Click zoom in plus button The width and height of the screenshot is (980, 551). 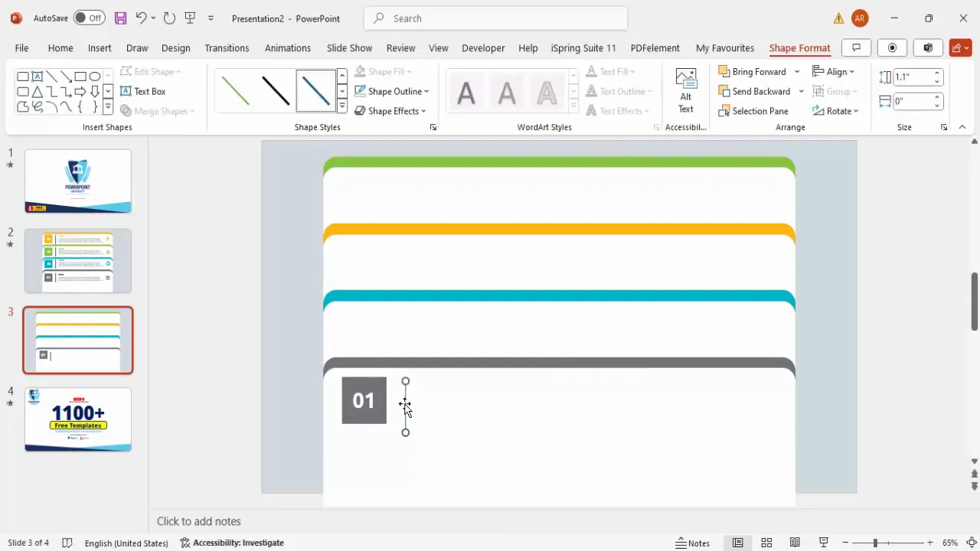click(930, 543)
